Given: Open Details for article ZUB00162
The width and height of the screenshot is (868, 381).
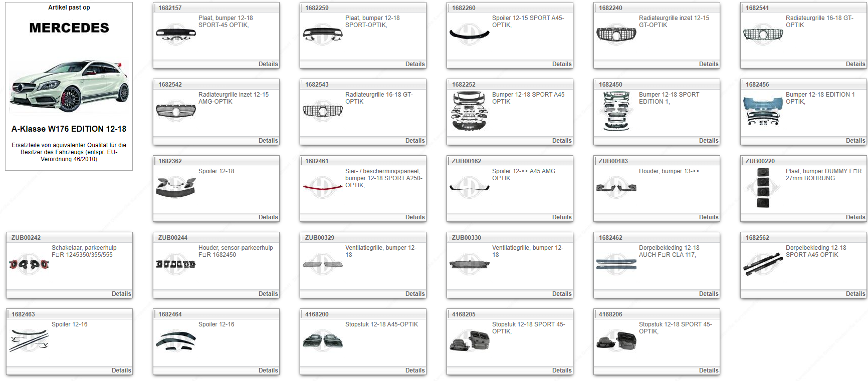Looking at the screenshot, I should (562, 217).
